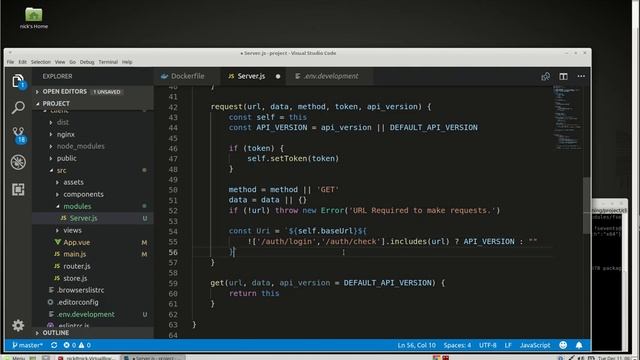Open the Go menu
The height and width of the screenshot is (360, 640).
[x=72, y=62]
